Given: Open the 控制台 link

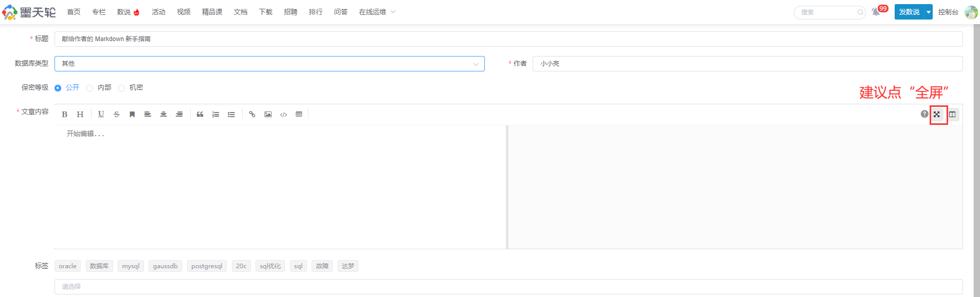Looking at the screenshot, I should pyautogui.click(x=948, y=12).
